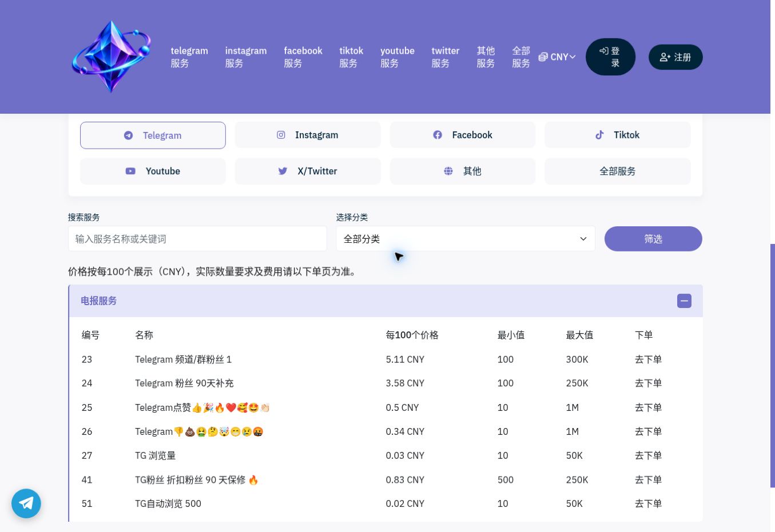The image size is (775, 532).
Task: Select the Facebook category tab
Action: [x=463, y=135]
